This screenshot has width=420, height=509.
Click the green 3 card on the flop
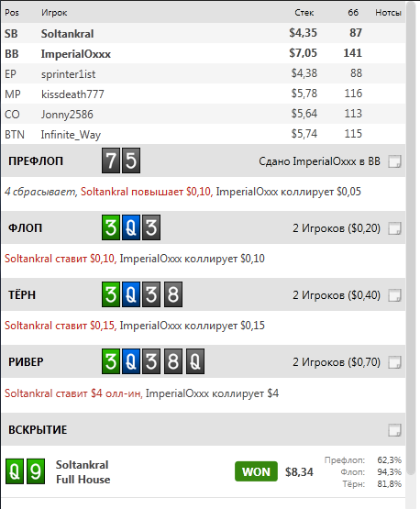[x=111, y=227]
